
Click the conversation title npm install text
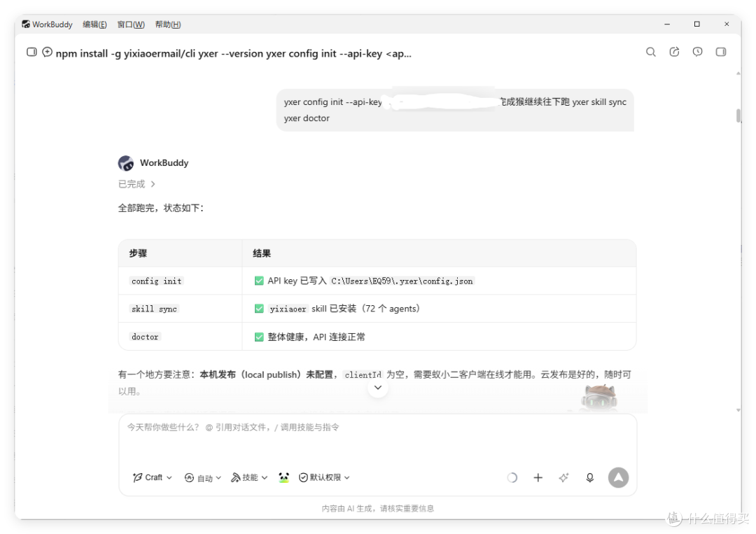pos(233,53)
